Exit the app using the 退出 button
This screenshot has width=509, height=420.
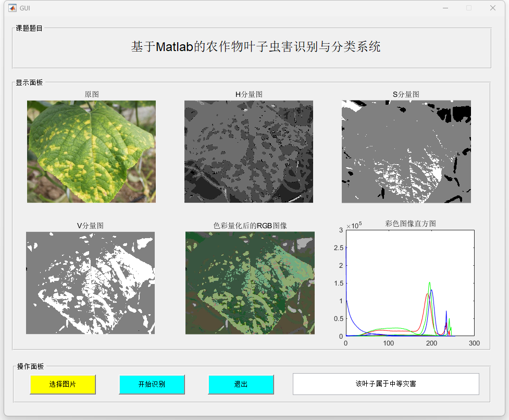click(x=241, y=385)
